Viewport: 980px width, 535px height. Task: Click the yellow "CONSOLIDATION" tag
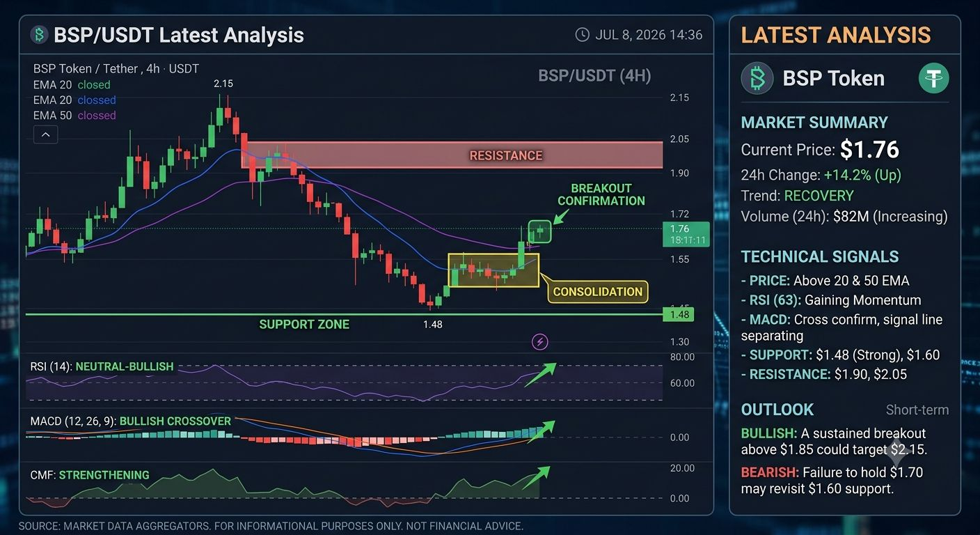[x=598, y=292]
